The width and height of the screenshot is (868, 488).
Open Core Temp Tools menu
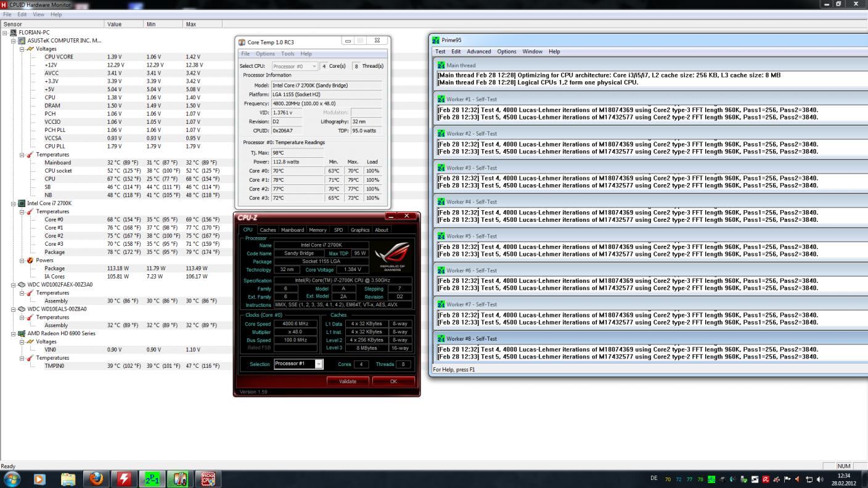click(x=288, y=54)
